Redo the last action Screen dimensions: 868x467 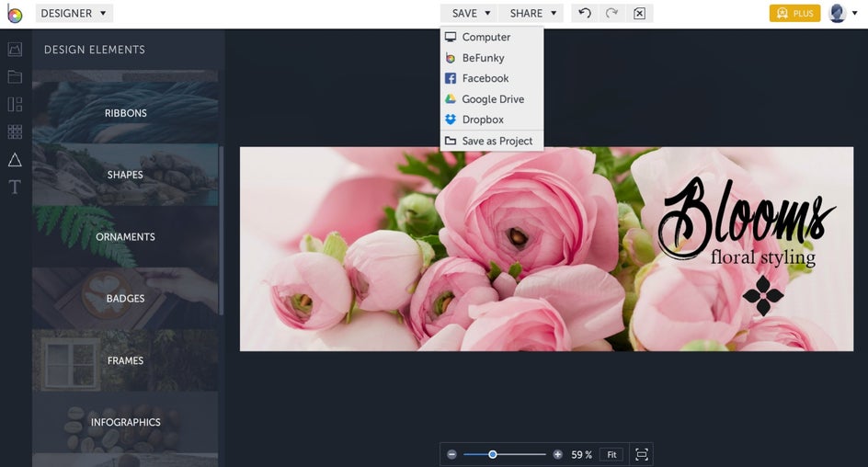point(611,14)
